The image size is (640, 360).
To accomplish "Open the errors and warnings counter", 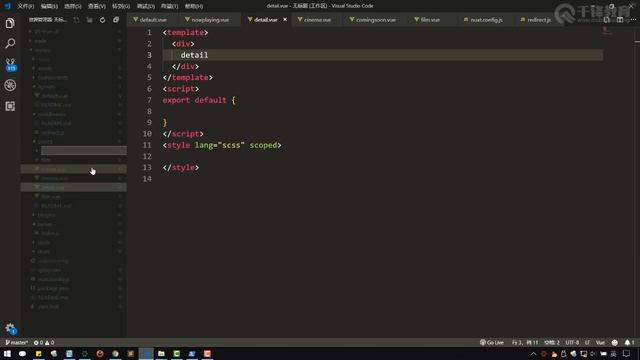I will tap(44, 342).
